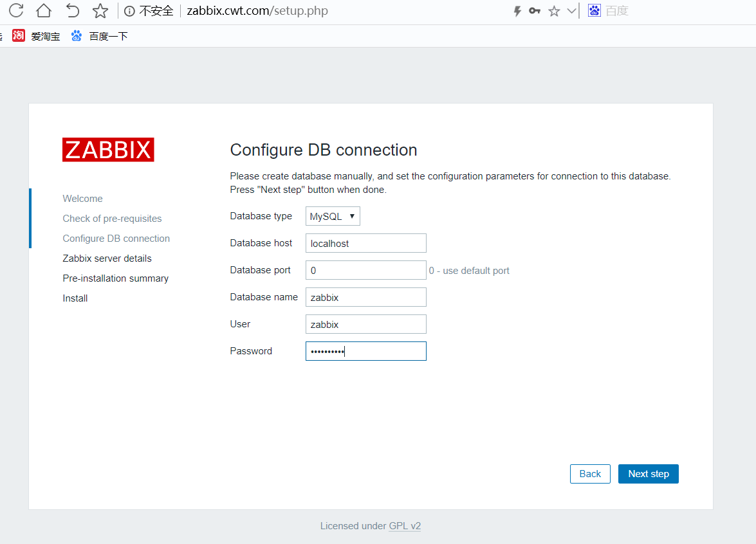Click the favorites star beside the key icon

554,11
